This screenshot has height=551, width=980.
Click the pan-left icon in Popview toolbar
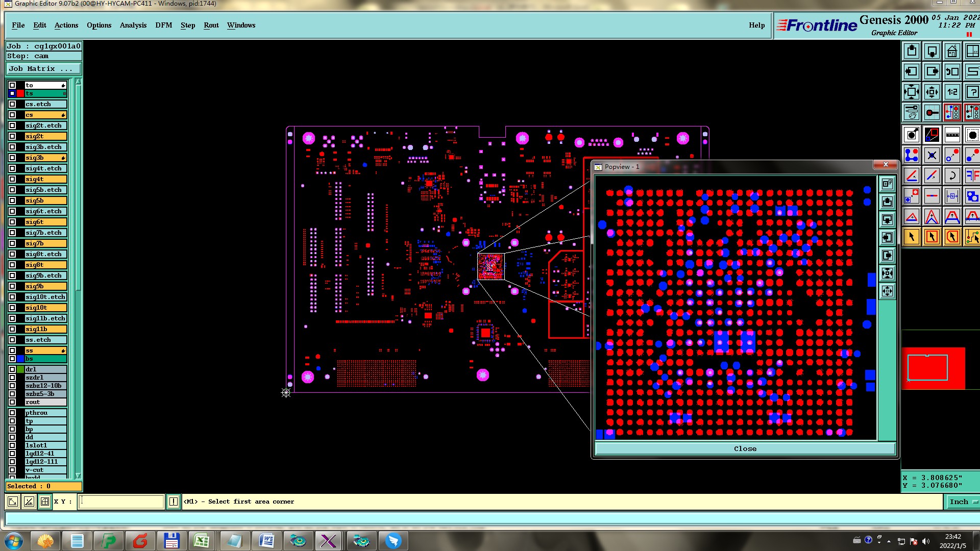coord(887,238)
